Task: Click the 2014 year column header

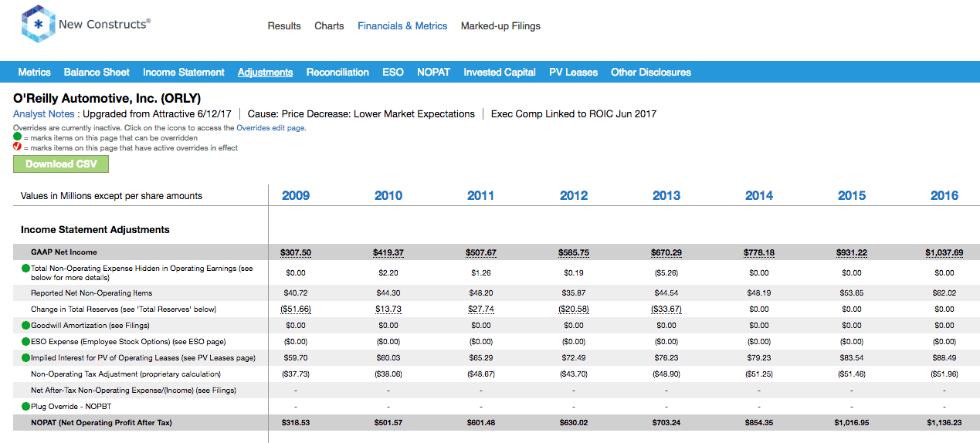Action: point(759,195)
